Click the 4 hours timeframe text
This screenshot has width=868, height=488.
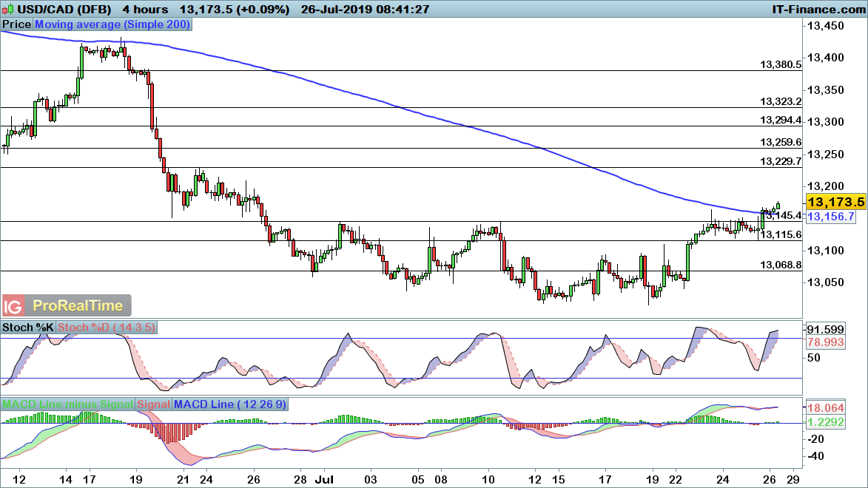(145, 10)
